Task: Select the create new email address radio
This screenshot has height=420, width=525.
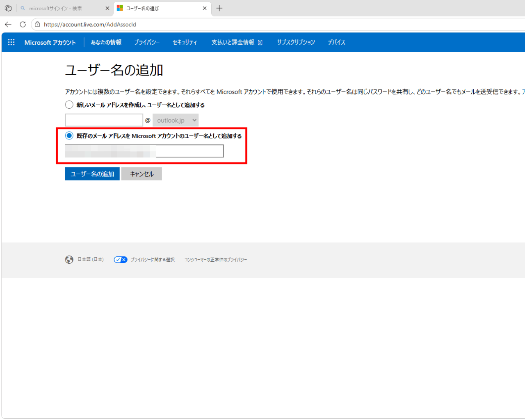Action: (x=69, y=105)
